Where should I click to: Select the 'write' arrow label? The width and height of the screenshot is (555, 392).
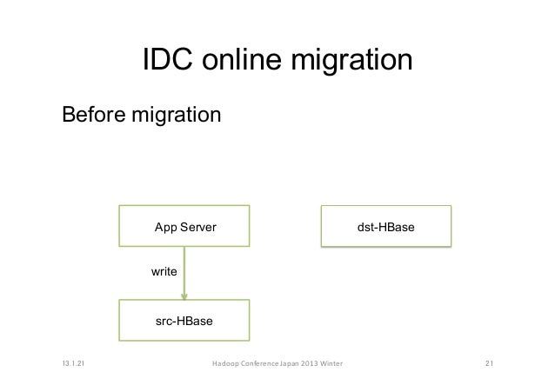pyautogui.click(x=164, y=272)
